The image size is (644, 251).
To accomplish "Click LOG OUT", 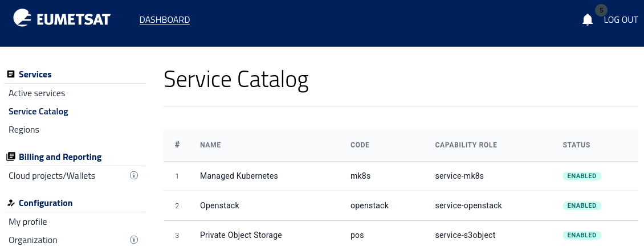I will (621, 20).
